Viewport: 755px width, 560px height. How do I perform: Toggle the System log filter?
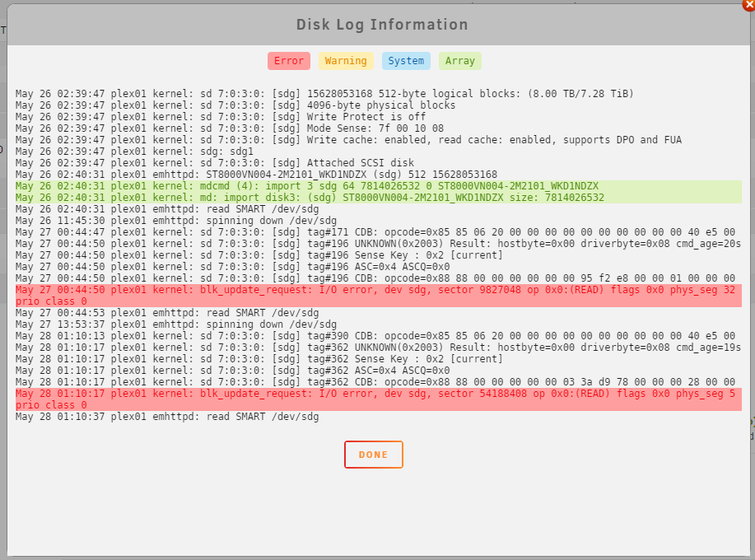pos(406,61)
